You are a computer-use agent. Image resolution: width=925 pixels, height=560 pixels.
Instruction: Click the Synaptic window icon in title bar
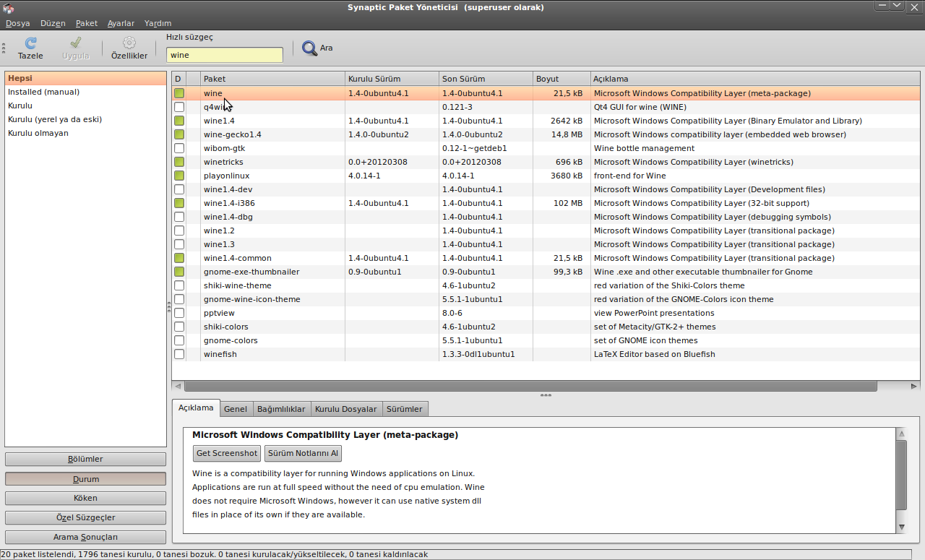tap(8, 7)
